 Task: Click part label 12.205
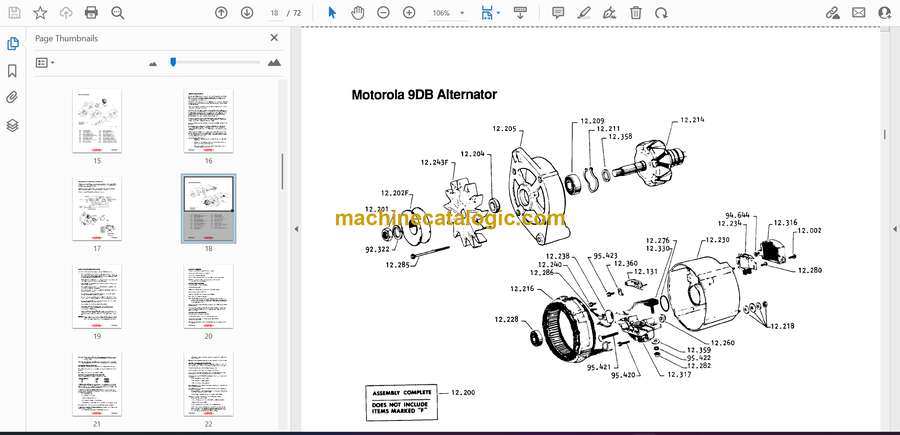[504, 129]
